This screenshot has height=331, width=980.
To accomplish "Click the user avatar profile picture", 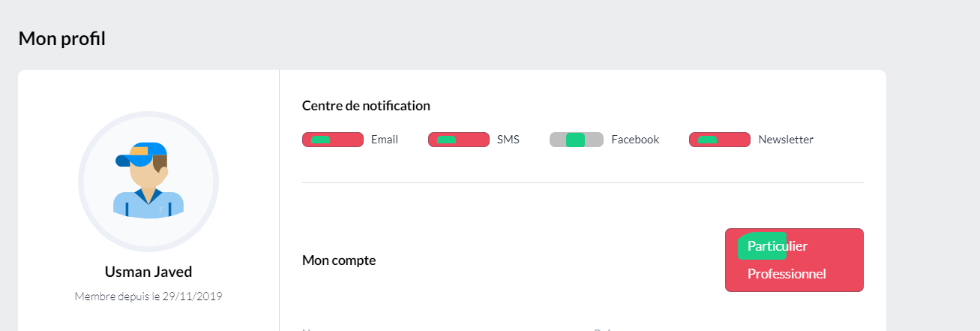I will pos(148,182).
